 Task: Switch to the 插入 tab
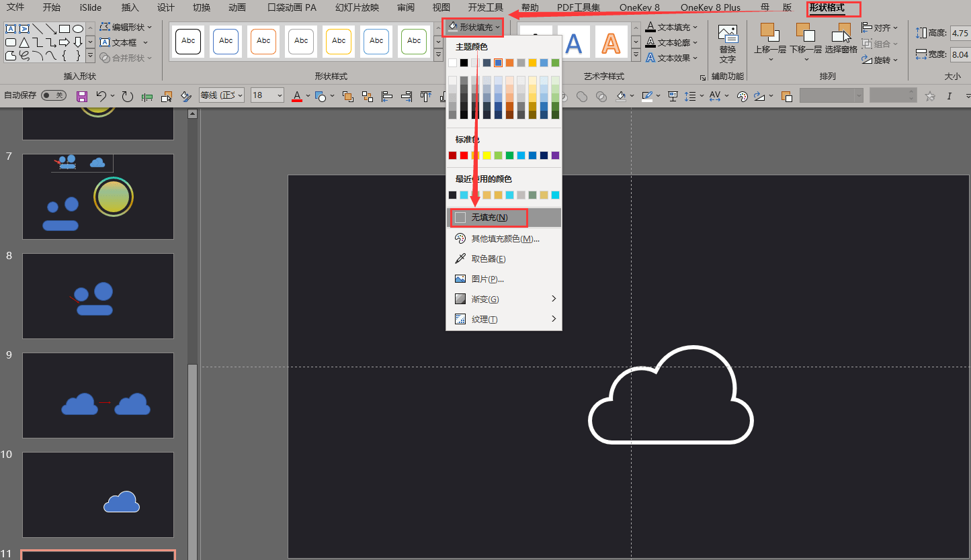point(130,7)
